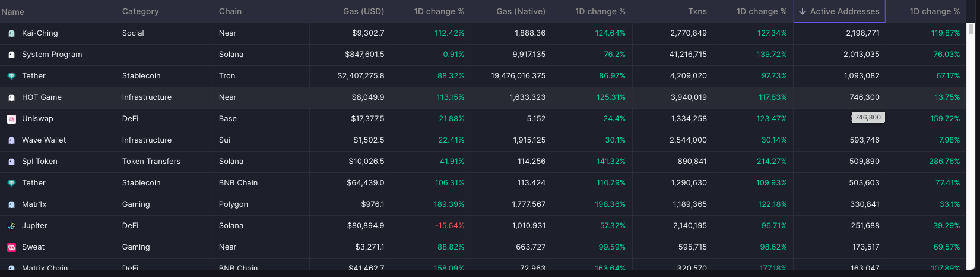
Task: Click the Tron chain cell
Action: pos(227,76)
